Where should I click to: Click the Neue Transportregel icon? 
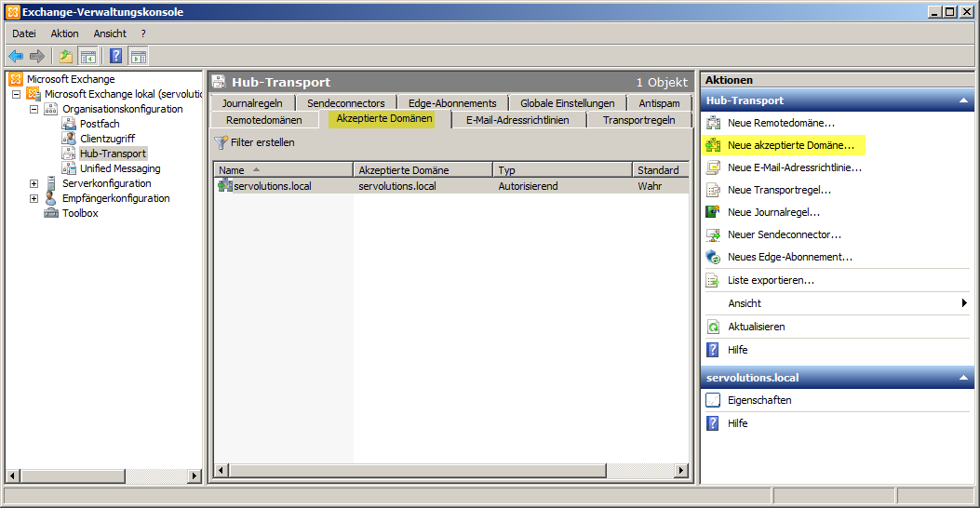click(x=713, y=190)
